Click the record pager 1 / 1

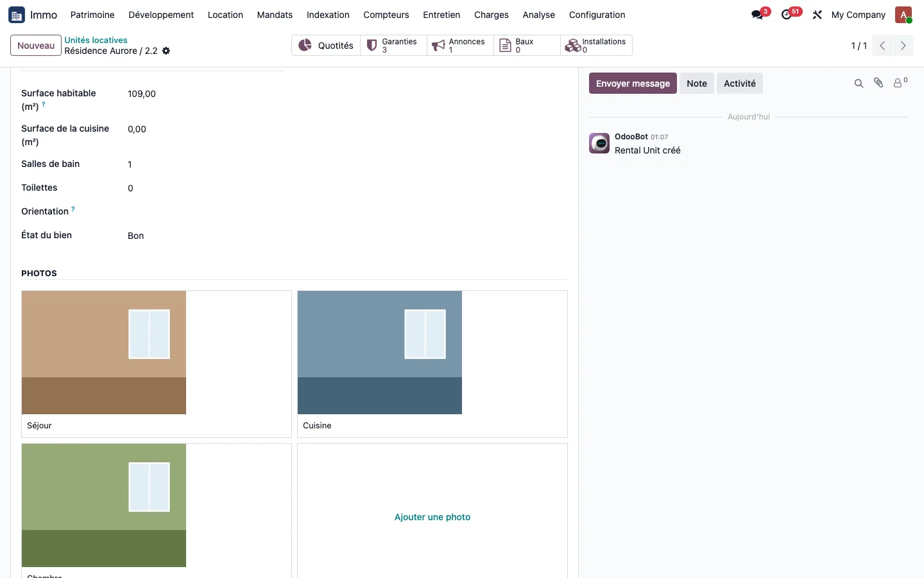(859, 46)
